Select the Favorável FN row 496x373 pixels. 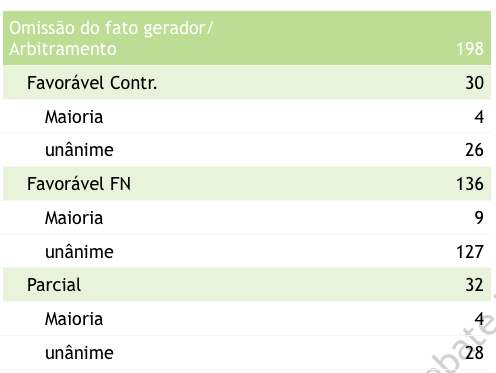247,184
